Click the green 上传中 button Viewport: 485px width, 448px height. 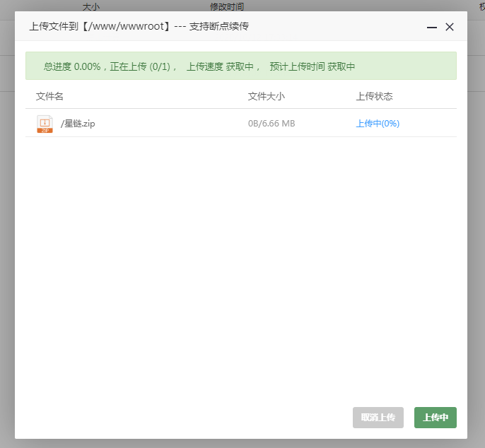point(436,418)
